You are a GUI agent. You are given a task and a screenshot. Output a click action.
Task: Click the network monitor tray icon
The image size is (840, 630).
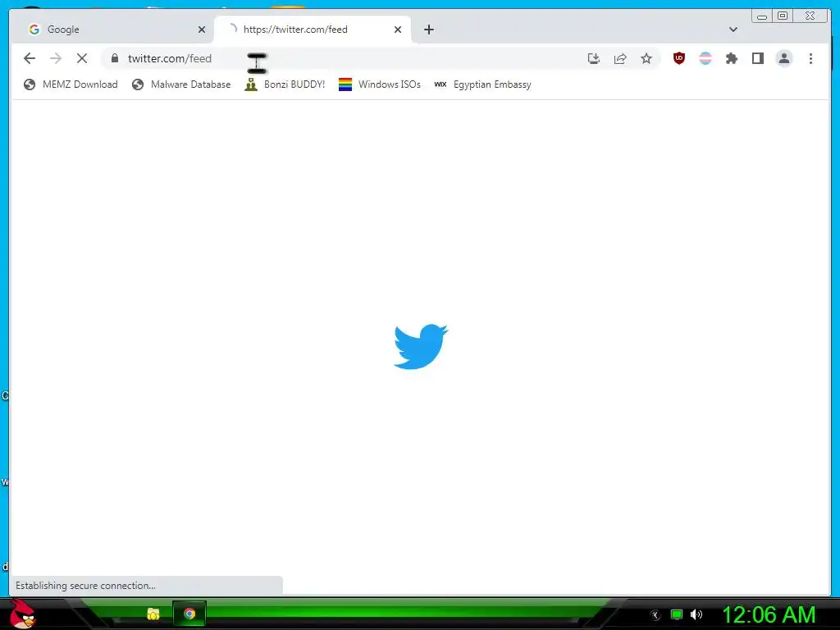(677, 614)
